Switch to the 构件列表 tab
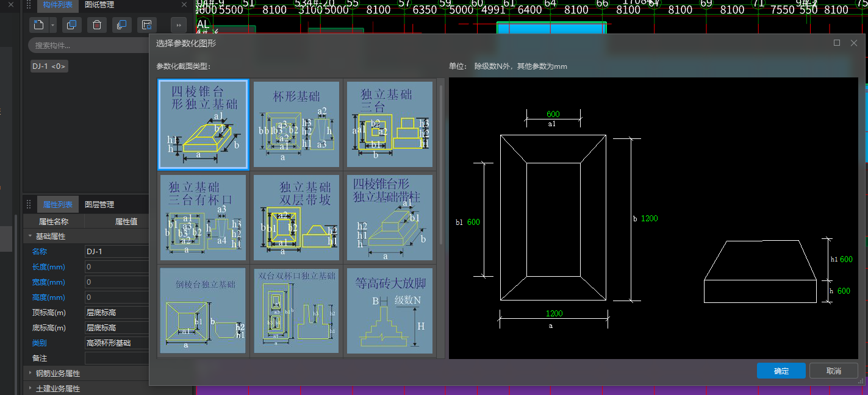 pyautogui.click(x=57, y=5)
